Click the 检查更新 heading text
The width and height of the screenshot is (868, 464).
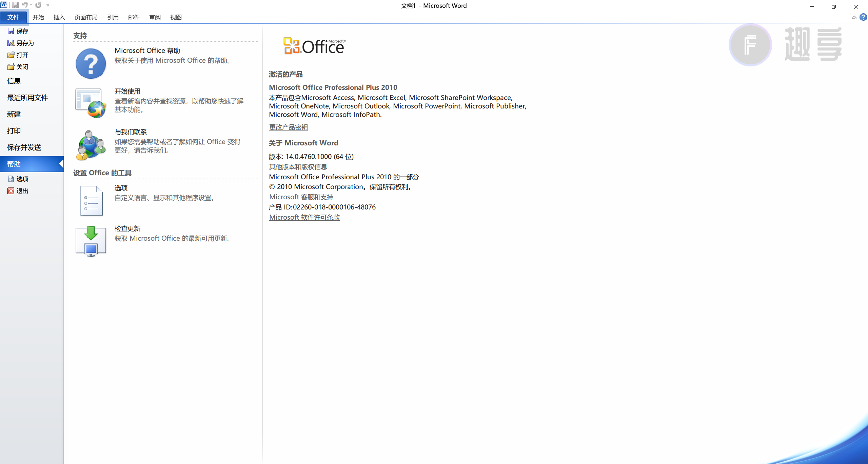pos(127,228)
